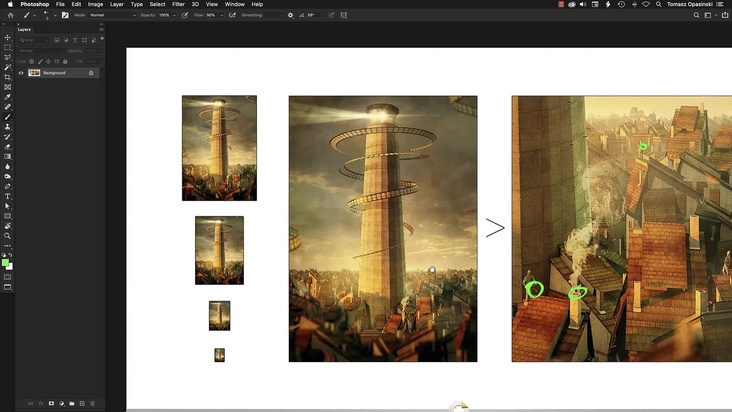The height and width of the screenshot is (412, 732).
Task: Open the Edit Toolbar three-dots menu
Action: (7, 245)
